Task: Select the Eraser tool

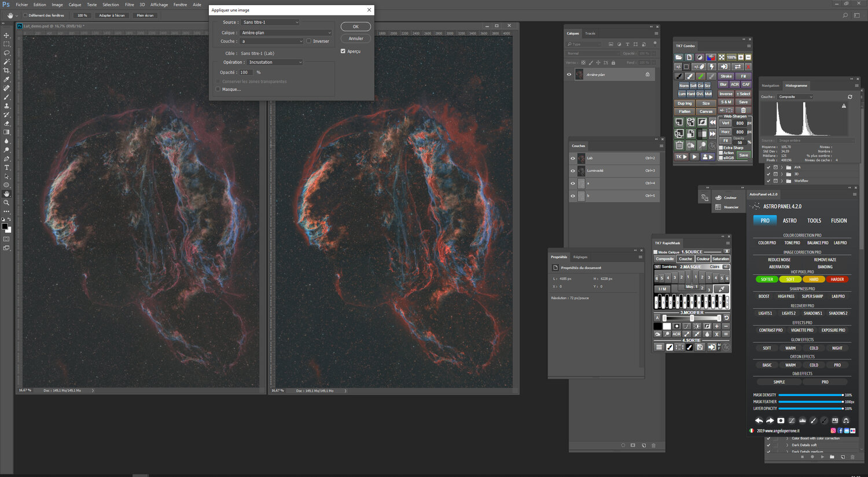Action: (x=6, y=123)
